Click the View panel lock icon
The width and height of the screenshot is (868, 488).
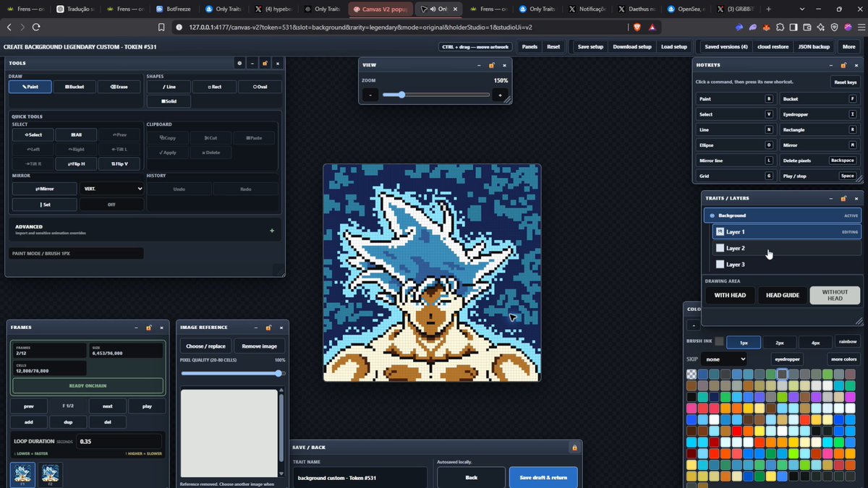[x=492, y=65]
